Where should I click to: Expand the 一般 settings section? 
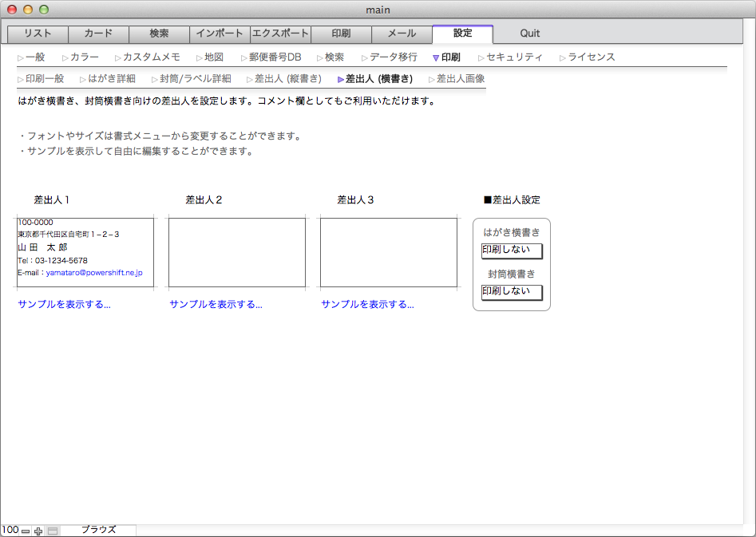click(34, 57)
